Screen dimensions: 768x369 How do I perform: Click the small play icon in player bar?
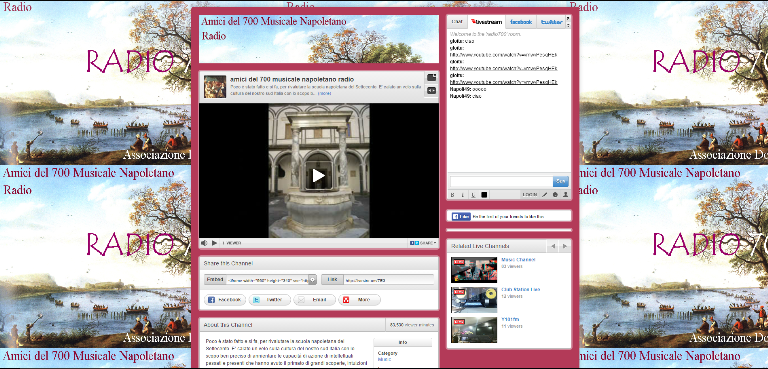tap(214, 243)
